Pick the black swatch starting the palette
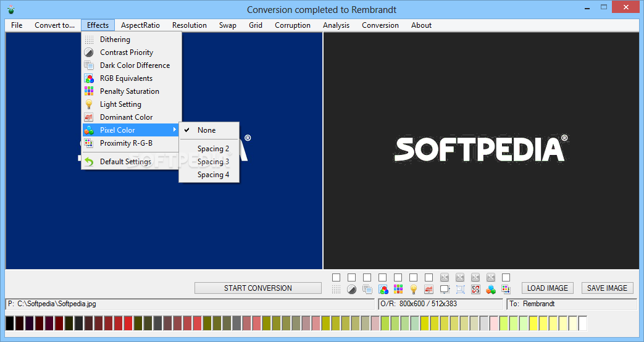The height and width of the screenshot is (342, 644). point(10,323)
